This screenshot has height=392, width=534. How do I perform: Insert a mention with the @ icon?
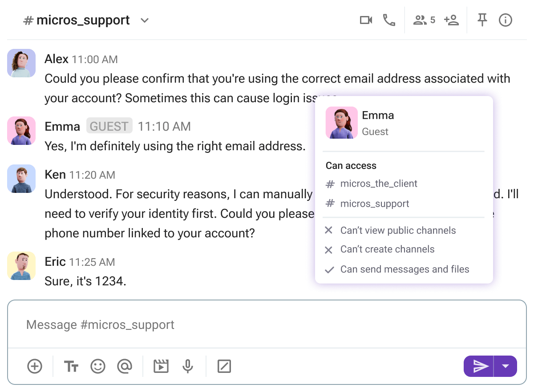click(125, 366)
